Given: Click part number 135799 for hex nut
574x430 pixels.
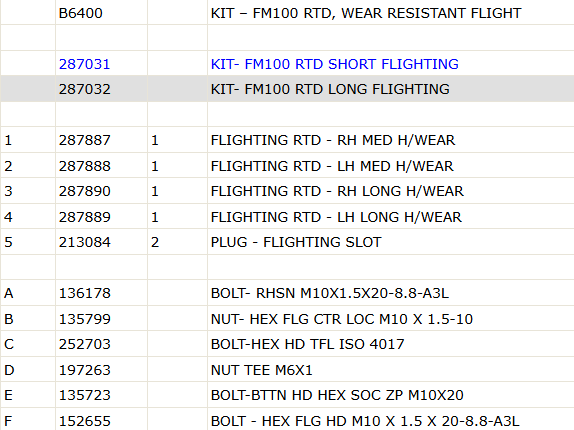Looking at the screenshot, I should pyautogui.click(x=85, y=319).
